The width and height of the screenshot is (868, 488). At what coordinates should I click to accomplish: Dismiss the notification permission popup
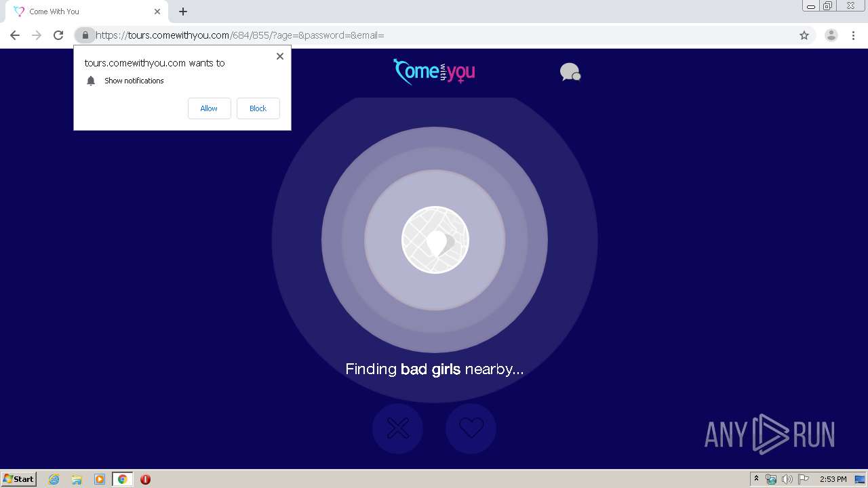[x=279, y=56]
